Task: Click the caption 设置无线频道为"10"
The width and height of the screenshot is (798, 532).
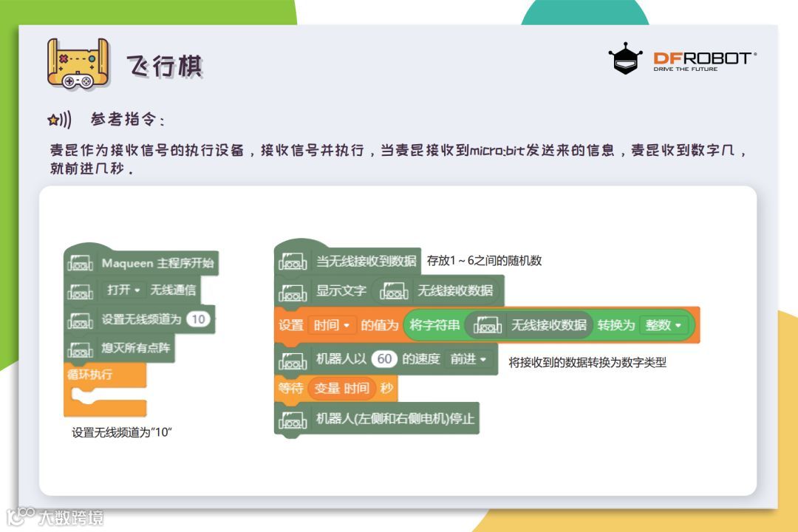Action: click(x=122, y=432)
